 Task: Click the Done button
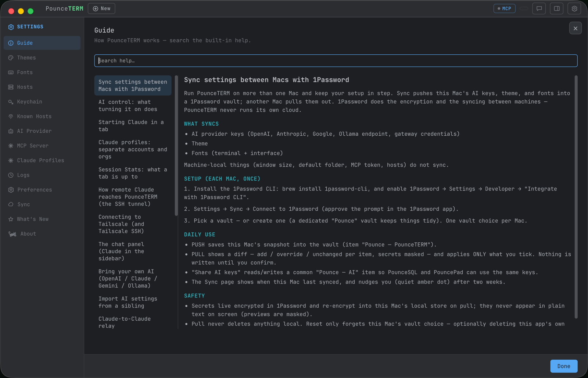coord(564,366)
